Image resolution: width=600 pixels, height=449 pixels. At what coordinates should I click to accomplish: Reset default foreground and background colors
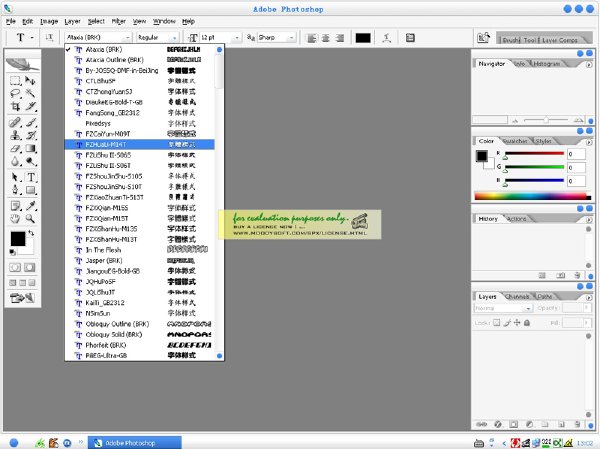pyautogui.click(x=13, y=252)
